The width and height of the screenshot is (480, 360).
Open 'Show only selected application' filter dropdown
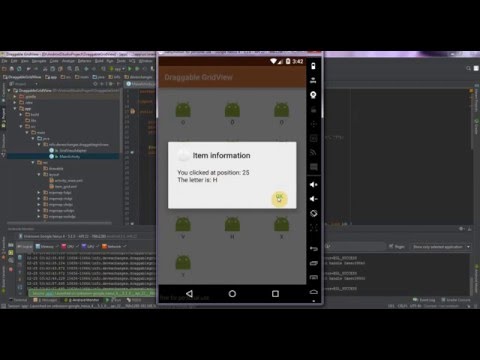pyautogui.click(x=440, y=247)
